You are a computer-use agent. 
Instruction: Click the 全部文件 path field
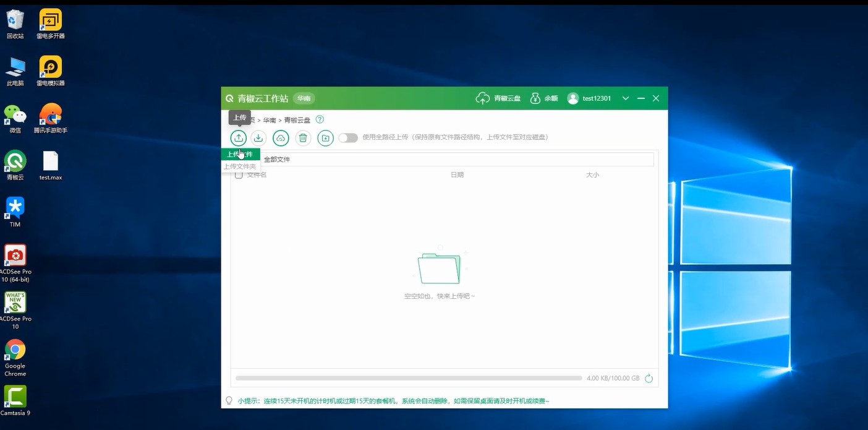457,160
